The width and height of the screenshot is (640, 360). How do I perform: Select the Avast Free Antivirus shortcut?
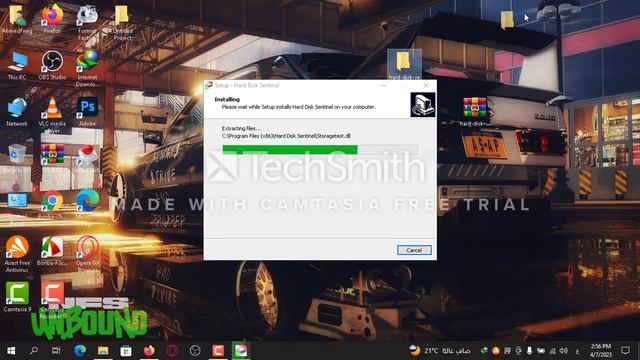[17, 254]
